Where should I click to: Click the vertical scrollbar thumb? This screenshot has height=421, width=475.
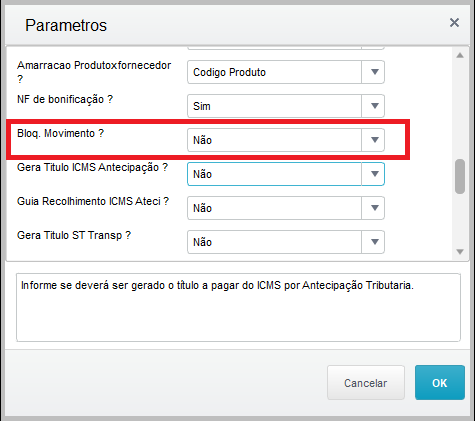460,176
